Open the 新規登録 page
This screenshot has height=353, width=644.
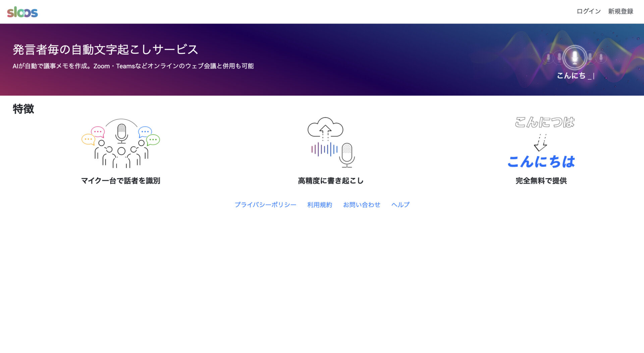pos(620,11)
